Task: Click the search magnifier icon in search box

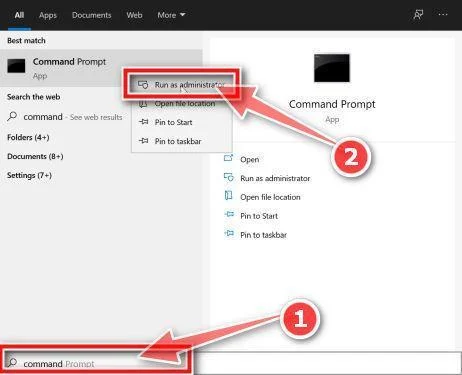Action: point(12,362)
